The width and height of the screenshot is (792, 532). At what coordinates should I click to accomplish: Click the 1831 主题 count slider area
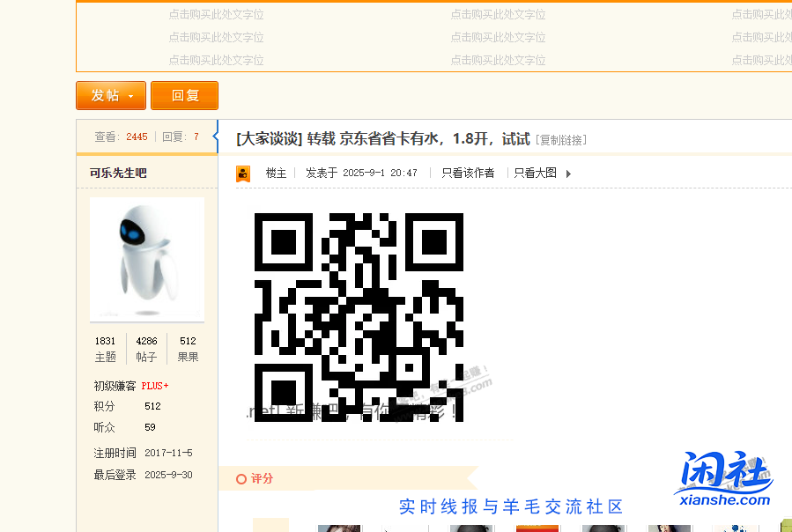point(105,349)
